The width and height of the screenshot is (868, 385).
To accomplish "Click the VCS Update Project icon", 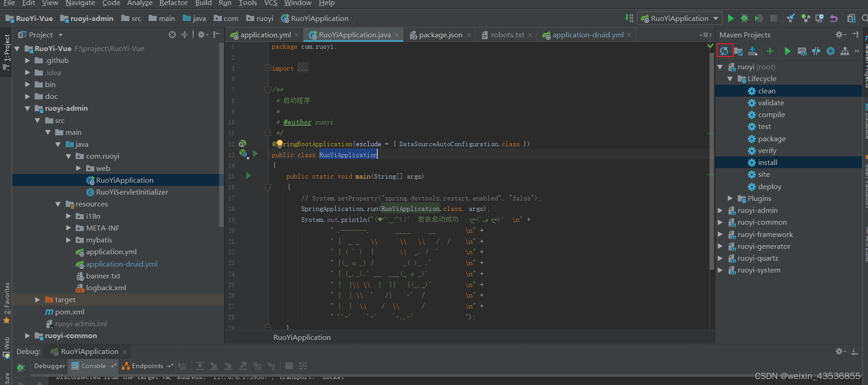I will (791, 18).
